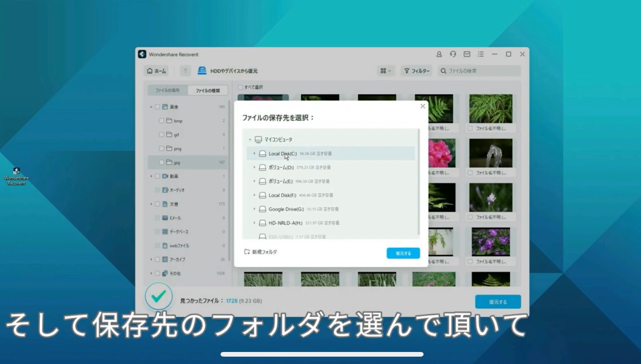Viewport: 641px width, 364px height.
Task: Tick the bmp folder checkbox
Action: pos(161,121)
